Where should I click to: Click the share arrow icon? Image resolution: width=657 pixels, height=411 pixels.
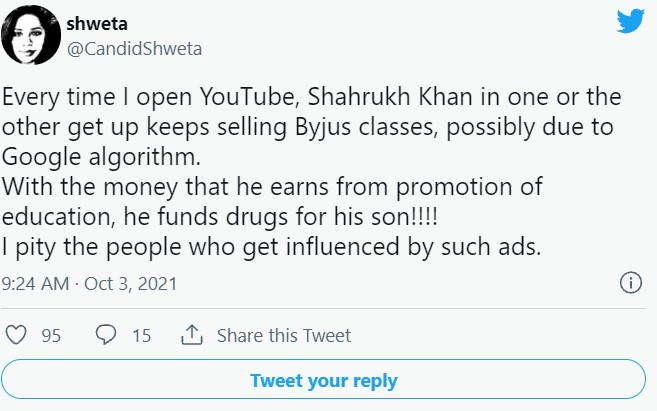pyautogui.click(x=192, y=336)
